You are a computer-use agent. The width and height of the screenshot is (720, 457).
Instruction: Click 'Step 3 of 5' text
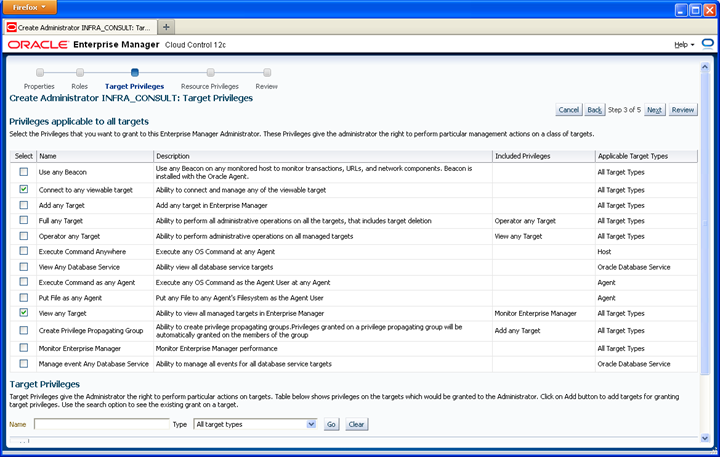pos(624,110)
